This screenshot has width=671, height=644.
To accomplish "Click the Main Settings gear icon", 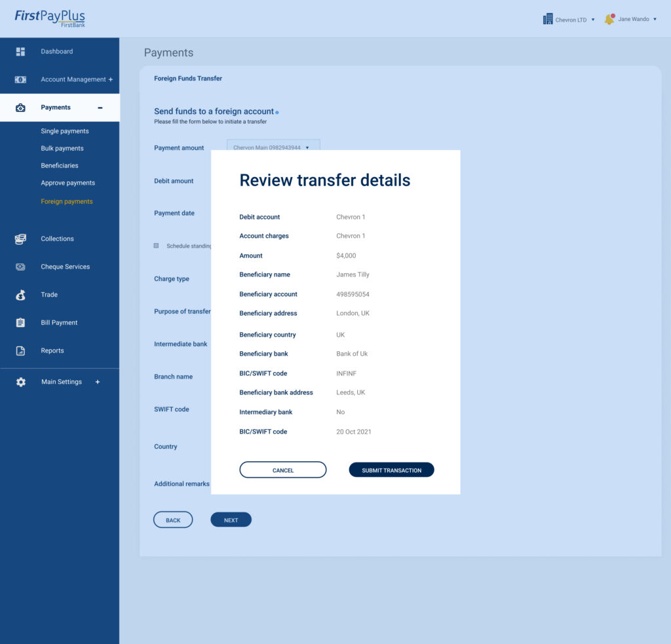I will point(20,382).
